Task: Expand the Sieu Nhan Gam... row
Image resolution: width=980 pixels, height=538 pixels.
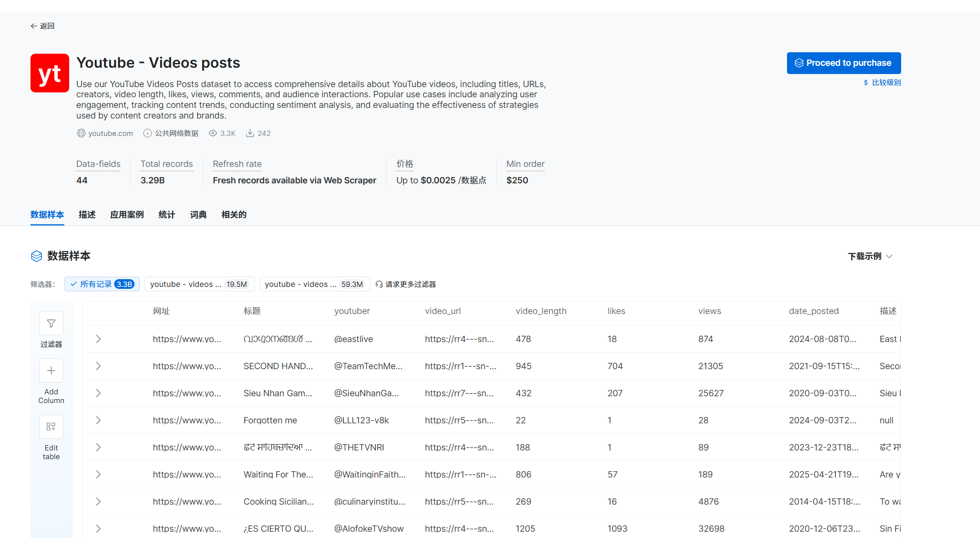Action: click(x=98, y=393)
